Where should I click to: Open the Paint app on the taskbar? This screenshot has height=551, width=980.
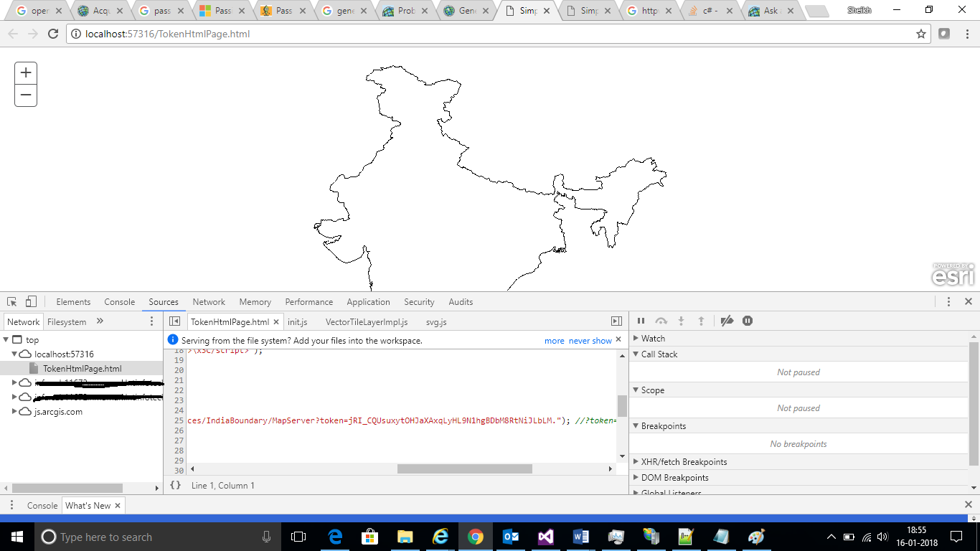pyautogui.click(x=757, y=537)
